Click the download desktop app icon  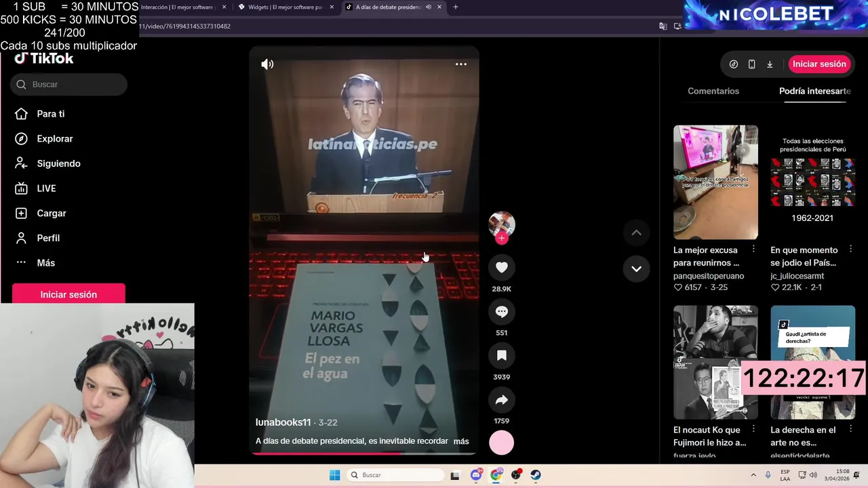point(770,64)
